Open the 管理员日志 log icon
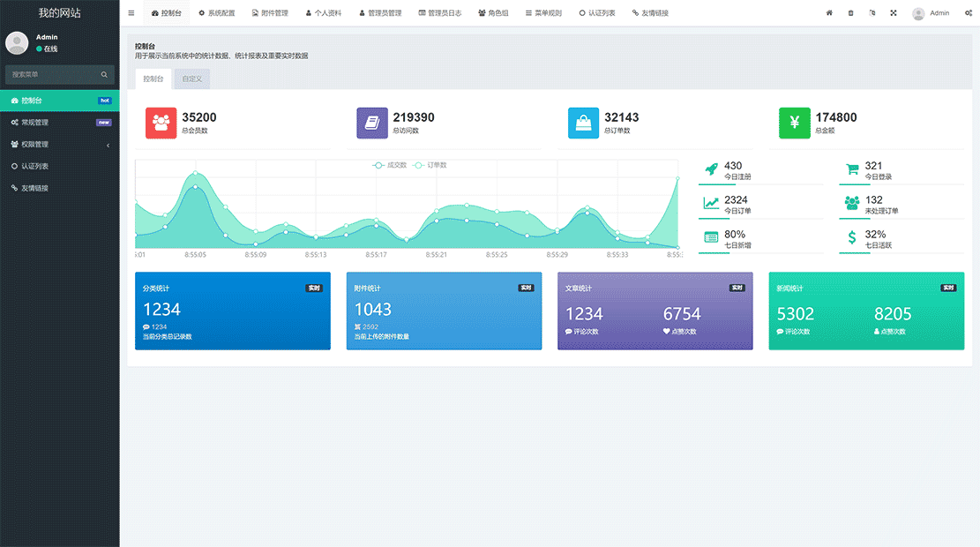The height and width of the screenshot is (547, 980). click(x=422, y=12)
